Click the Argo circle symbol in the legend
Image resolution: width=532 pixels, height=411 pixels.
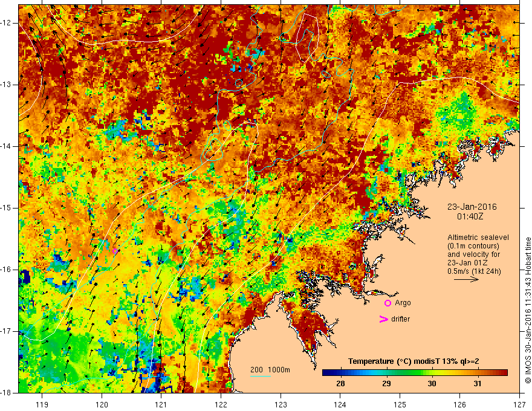(x=388, y=303)
